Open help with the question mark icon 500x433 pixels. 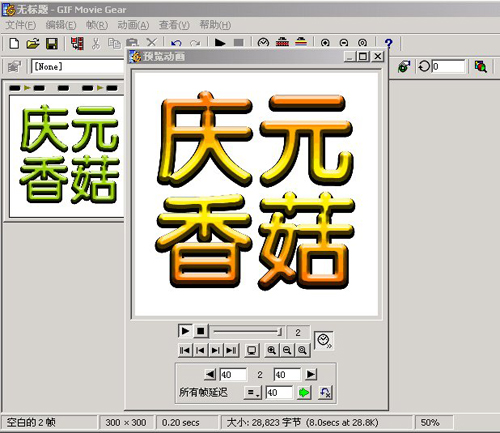(388, 43)
